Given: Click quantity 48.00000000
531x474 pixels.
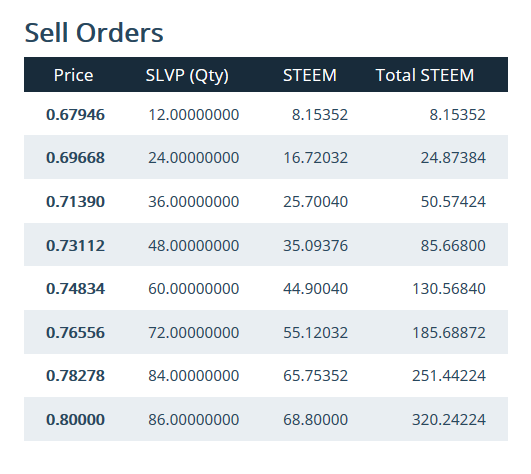Looking at the screenshot, I should (x=194, y=245).
